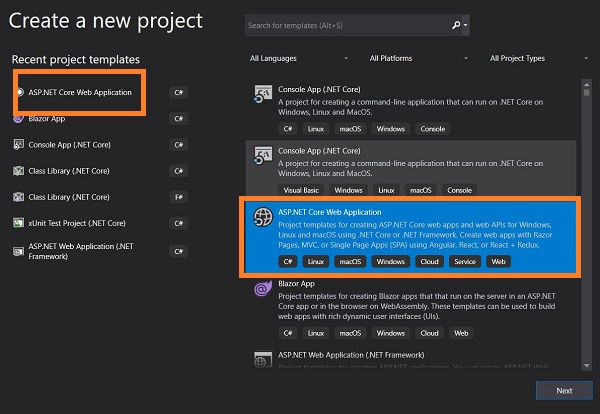Image resolution: width=600 pixels, height=414 pixels.
Task: Click the template list scrollbar thumb
Action: tap(586, 93)
